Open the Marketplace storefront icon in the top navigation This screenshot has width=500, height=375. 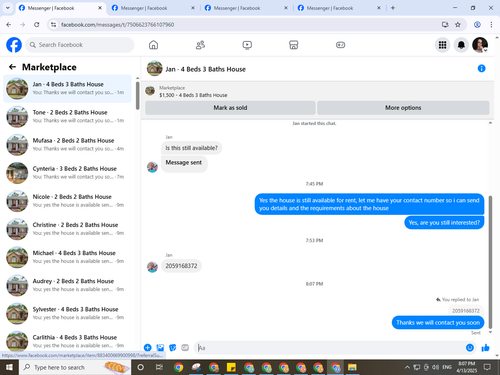click(x=294, y=45)
